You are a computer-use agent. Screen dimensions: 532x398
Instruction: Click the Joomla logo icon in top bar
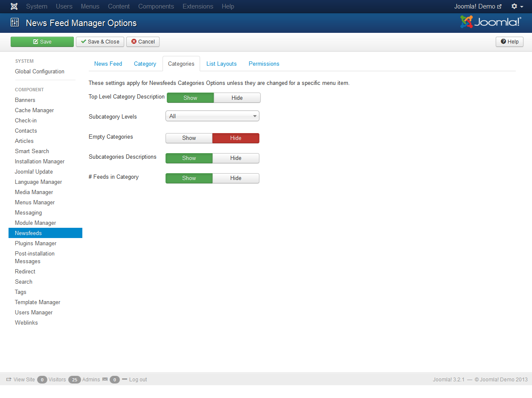click(x=14, y=6)
